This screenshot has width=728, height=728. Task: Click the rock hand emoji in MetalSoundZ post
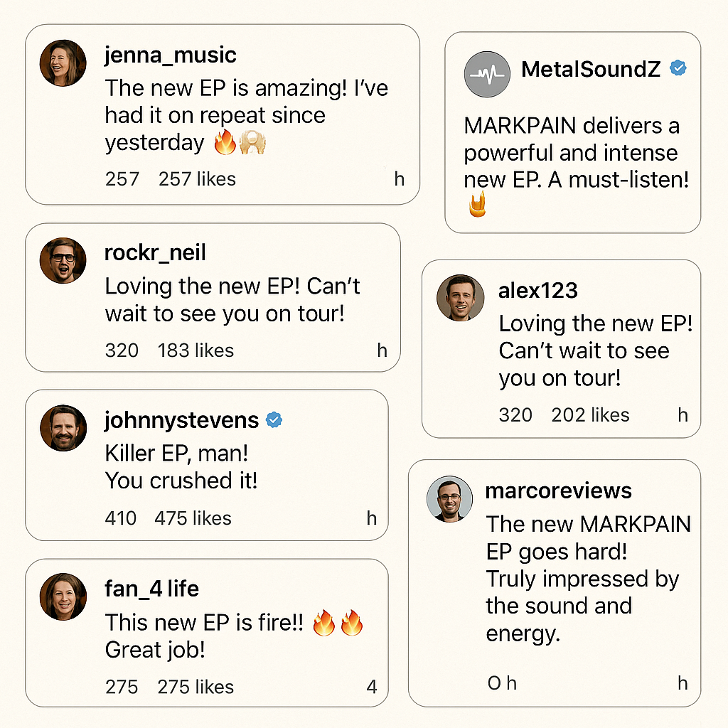[478, 204]
